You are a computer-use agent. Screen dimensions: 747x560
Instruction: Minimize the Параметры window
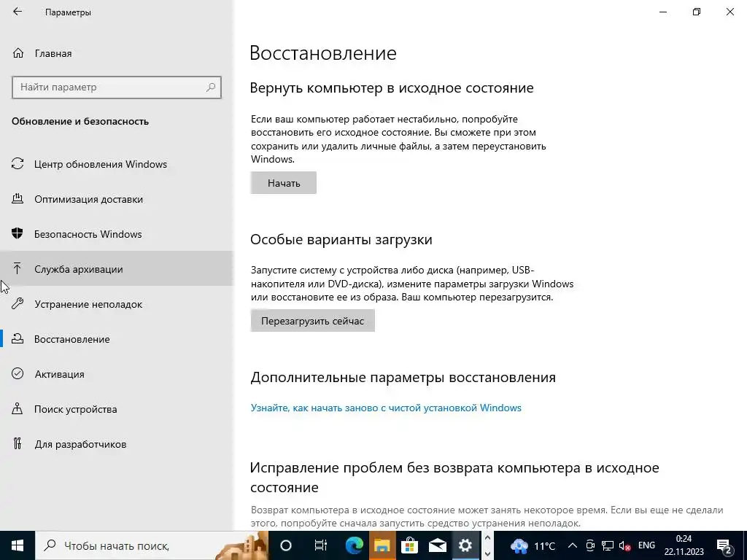(663, 12)
